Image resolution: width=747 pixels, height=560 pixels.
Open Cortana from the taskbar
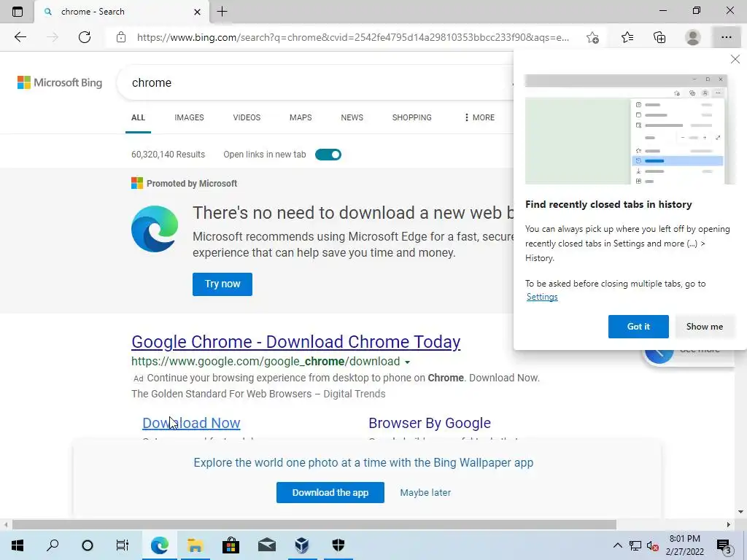pos(88,545)
